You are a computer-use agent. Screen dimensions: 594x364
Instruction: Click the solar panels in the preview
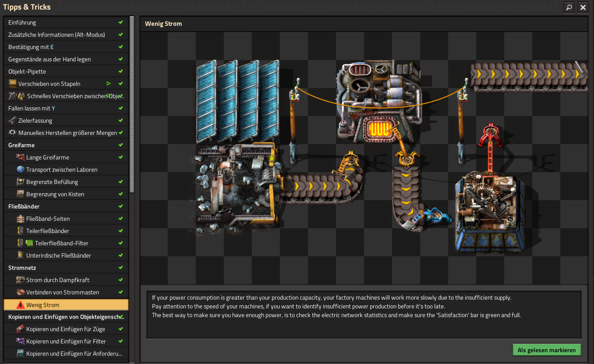pos(238,102)
